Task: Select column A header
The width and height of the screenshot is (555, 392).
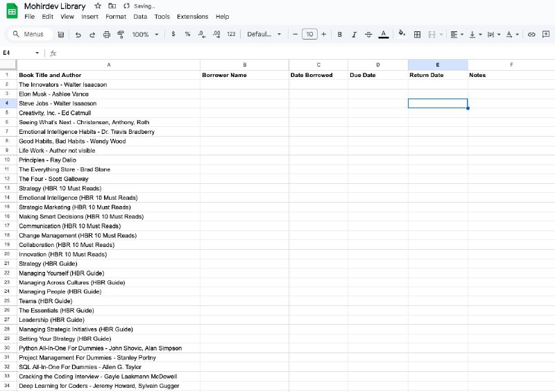Action: (109, 65)
